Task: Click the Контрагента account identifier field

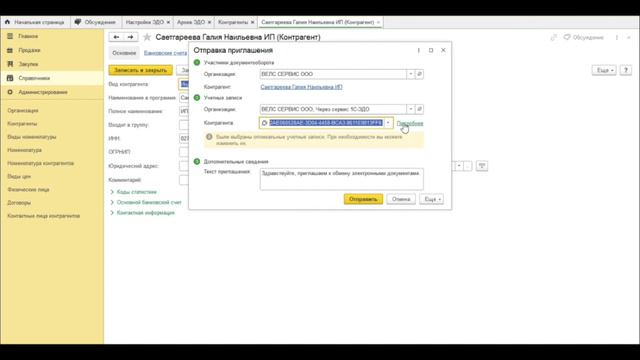Action: 326,123
